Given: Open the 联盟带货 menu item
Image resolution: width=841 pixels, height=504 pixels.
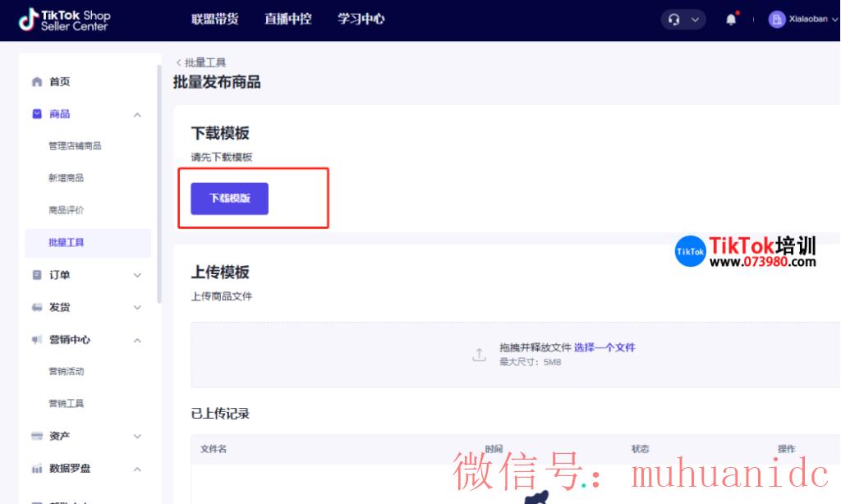Looking at the screenshot, I should point(215,19).
